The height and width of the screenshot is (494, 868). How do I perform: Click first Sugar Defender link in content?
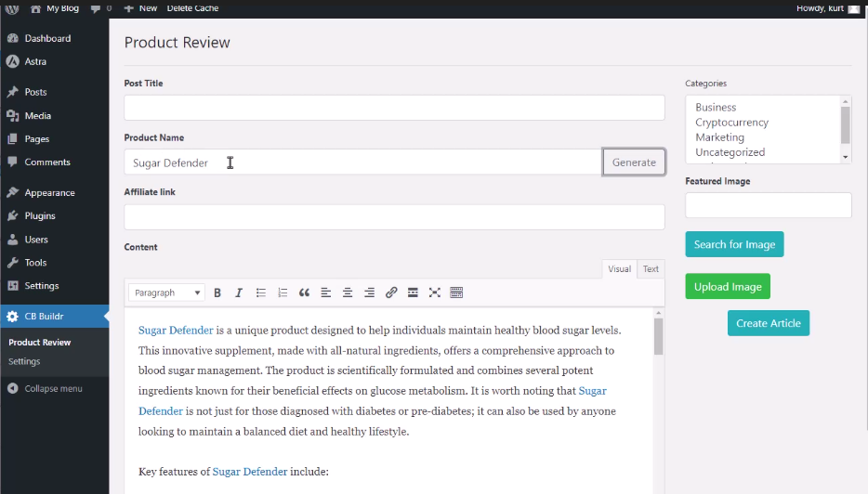tap(176, 331)
